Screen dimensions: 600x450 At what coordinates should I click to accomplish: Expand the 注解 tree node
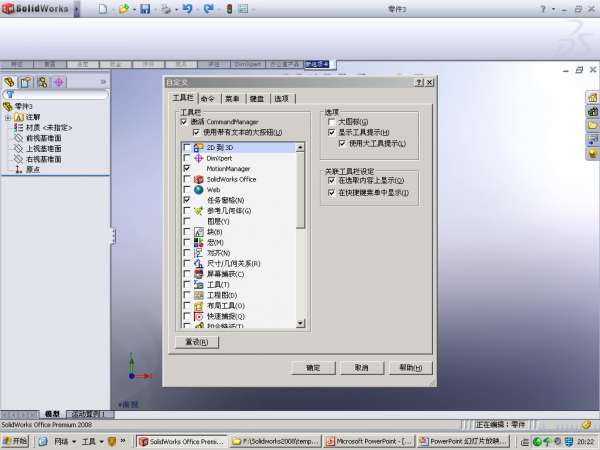[8, 117]
